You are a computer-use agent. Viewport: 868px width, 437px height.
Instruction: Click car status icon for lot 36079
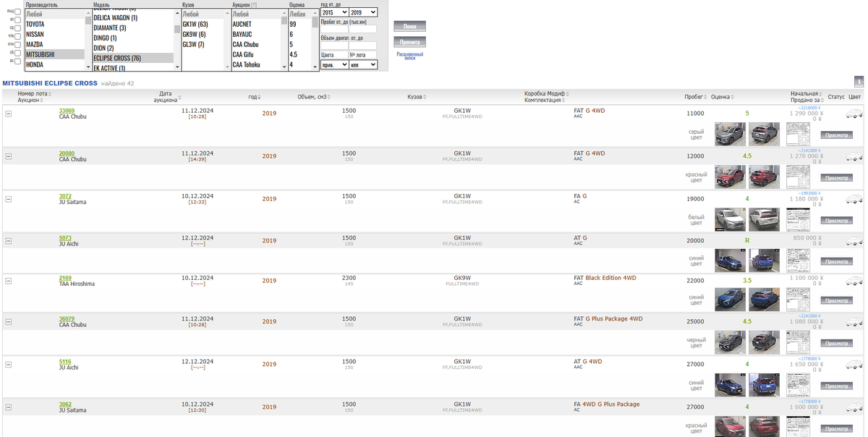click(x=854, y=322)
